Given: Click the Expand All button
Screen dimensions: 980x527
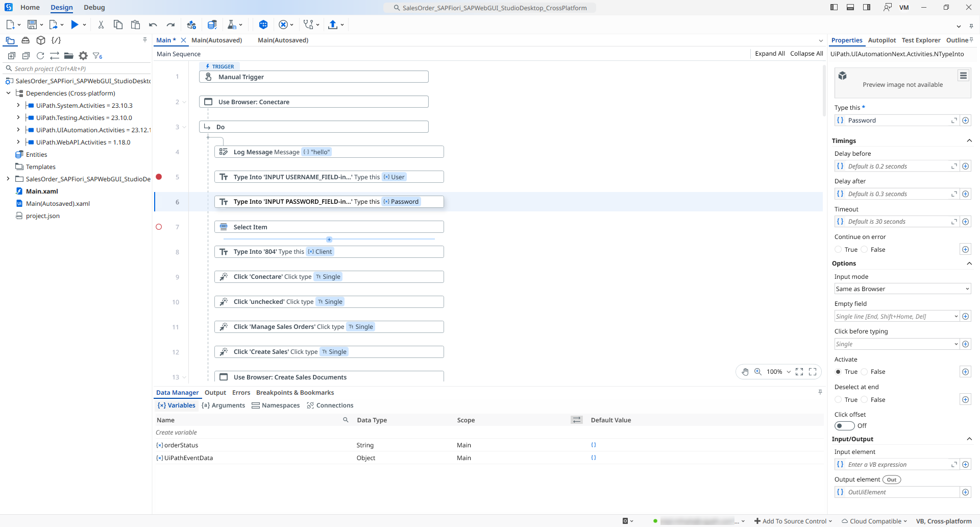Looking at the screenshot, I should pos(770,54).
